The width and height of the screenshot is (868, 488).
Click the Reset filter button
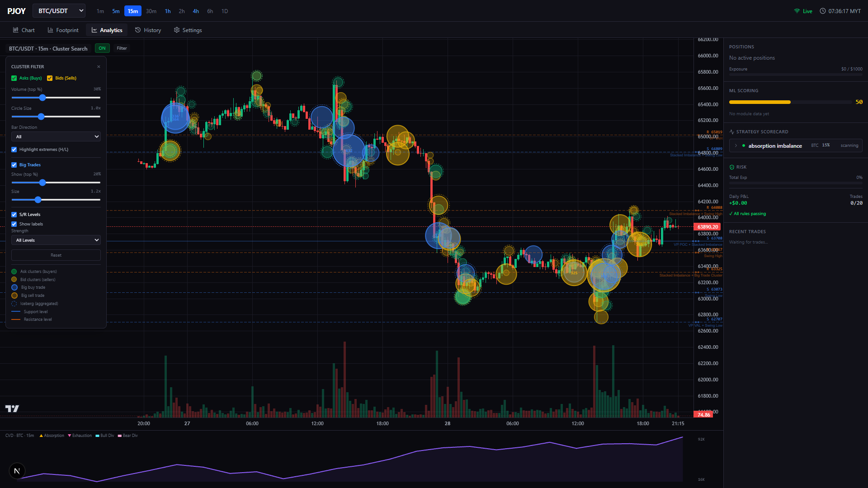[56, 255]
